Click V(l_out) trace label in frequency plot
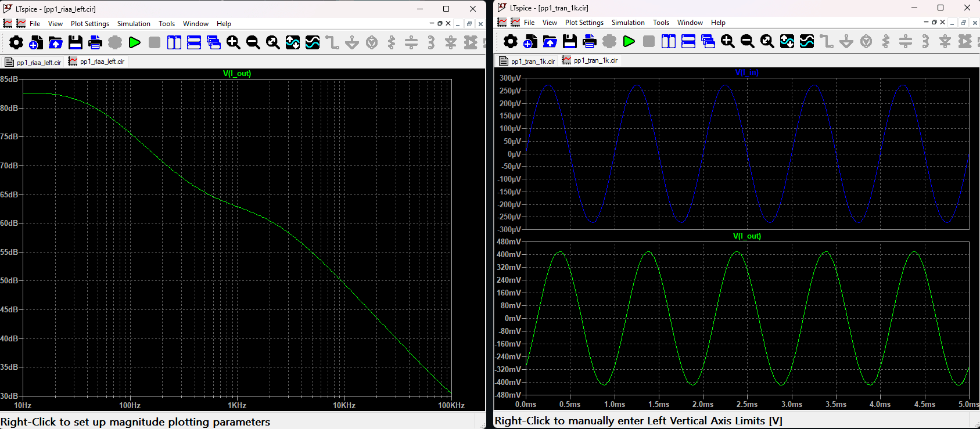The image size is (980, 429). click(x=237, y=74)
